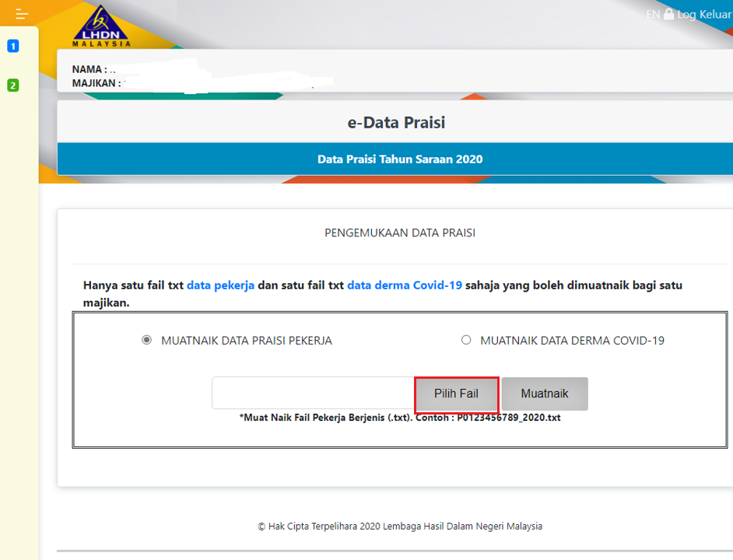Click the file name input field
Screen dimensions: 733x560
(x=314, y=393)
